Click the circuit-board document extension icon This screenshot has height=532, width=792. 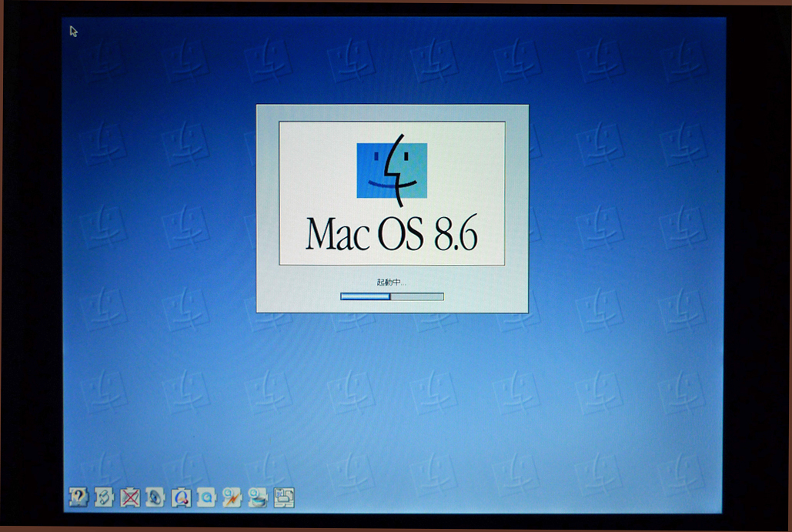(284, 497)
